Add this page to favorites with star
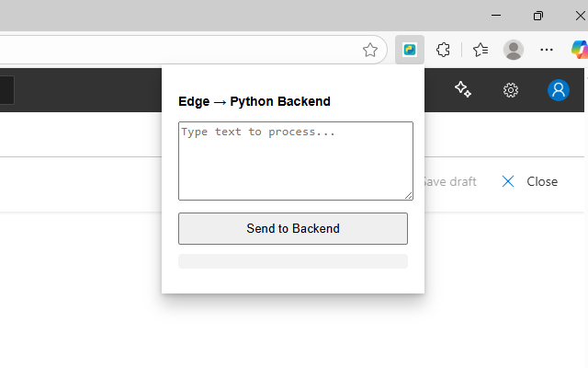The width and height of the screenshot is (588, 368). (x=370, y=50)
